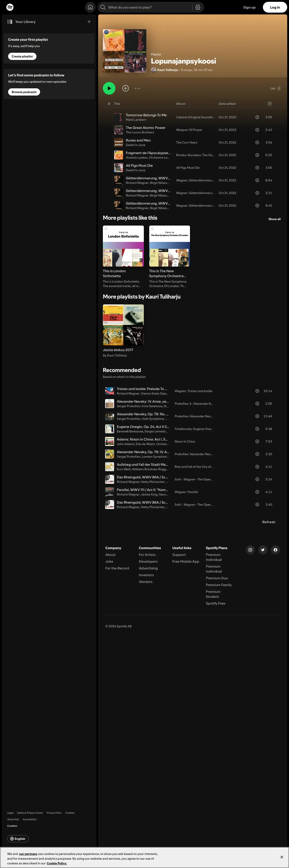Image resolution: width=289 pixels, height=868 pixels.
Task: Open The Corn Years album link
Action: point(187,143)
